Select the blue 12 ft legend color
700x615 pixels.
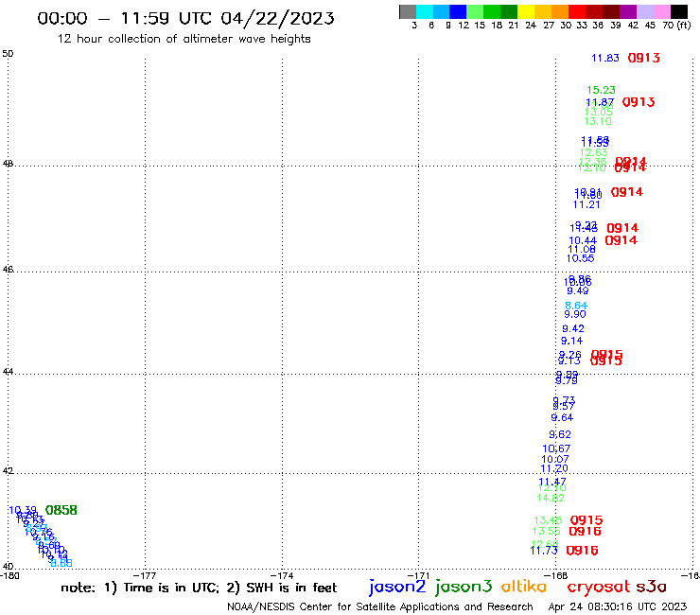click(458, 11)
